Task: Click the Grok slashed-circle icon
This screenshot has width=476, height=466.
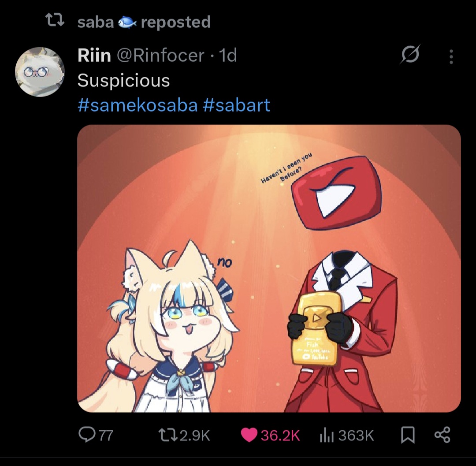Action: pos(410,55)
